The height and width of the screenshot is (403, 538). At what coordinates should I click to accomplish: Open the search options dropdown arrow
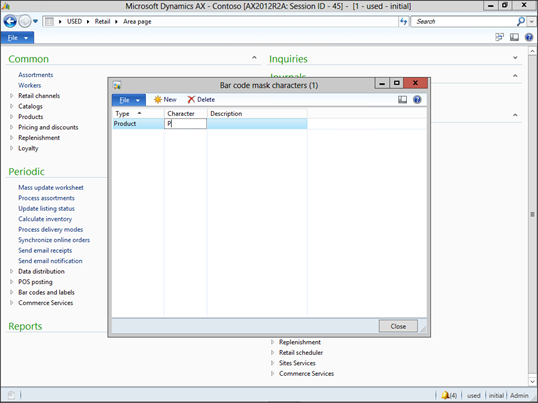click(x=531, y=22)
